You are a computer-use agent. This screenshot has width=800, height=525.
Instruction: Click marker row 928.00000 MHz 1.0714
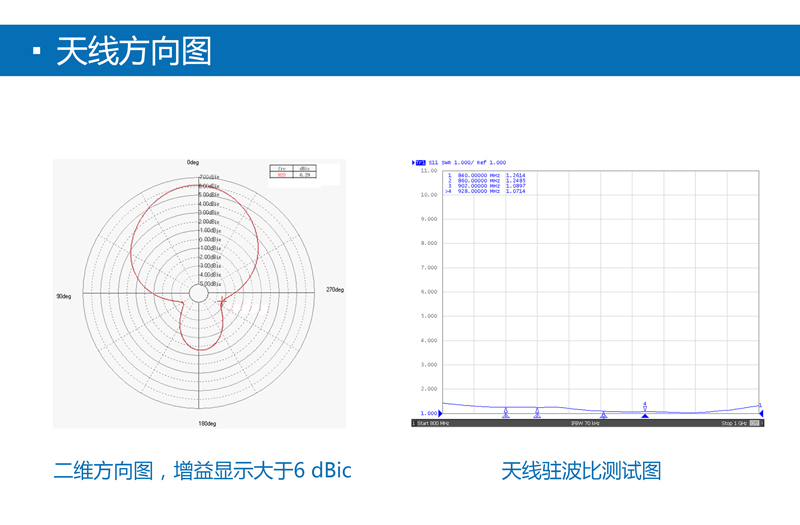[485, 191]
